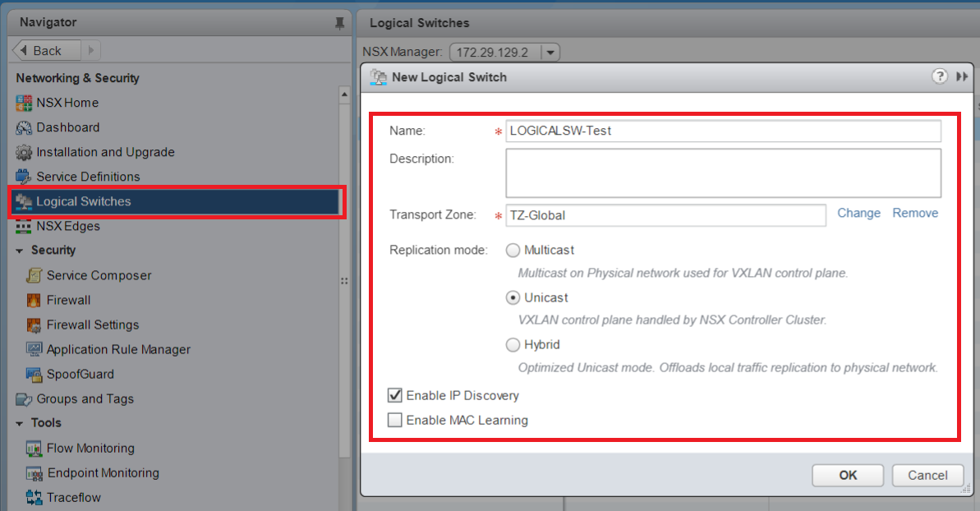Click OK to create logical switch
The image size is (980, 511).
point(848,476)
